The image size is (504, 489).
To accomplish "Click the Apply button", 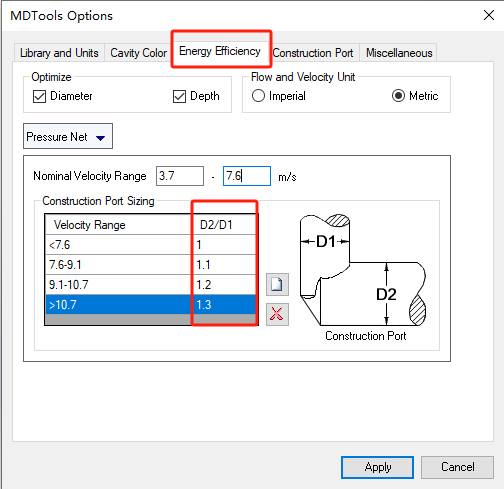I will [x=378, y=467].
